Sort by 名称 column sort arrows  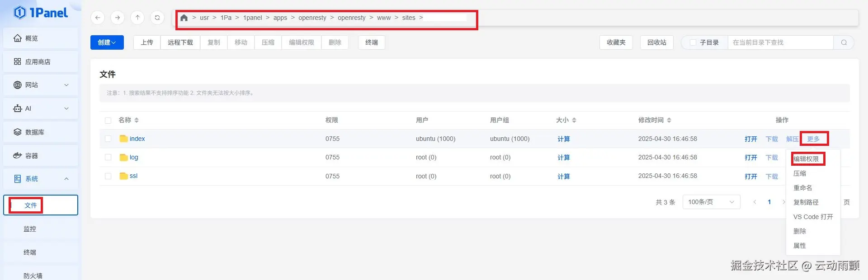137,120
